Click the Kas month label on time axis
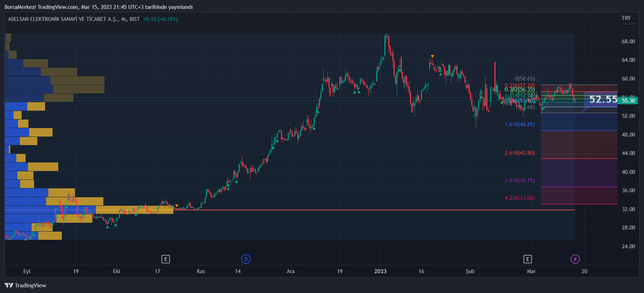The image size is (644, 293). pyautogui.click(x=201, y=271)
